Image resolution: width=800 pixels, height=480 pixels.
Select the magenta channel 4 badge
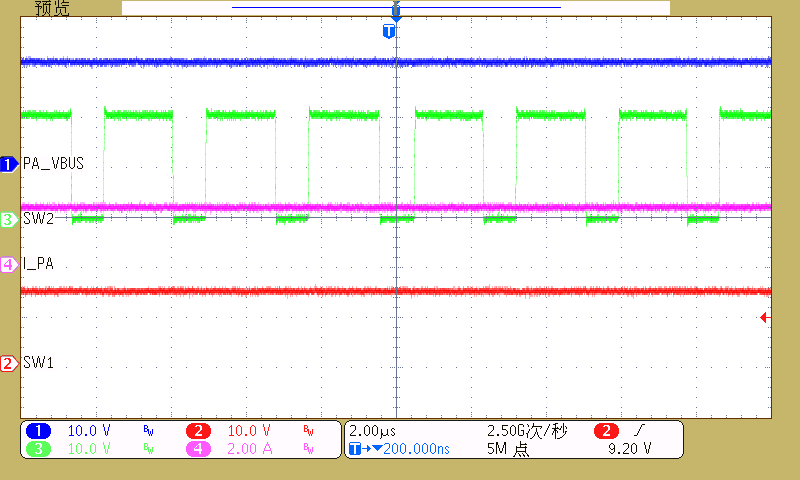click(198, 450)
